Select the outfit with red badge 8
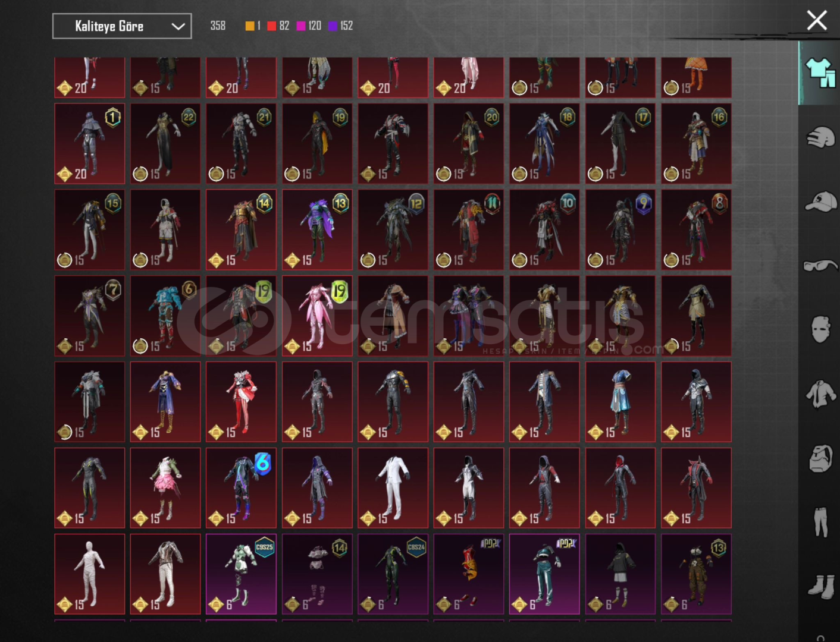This screenshot has width=840, height=642. coord(696,229)
